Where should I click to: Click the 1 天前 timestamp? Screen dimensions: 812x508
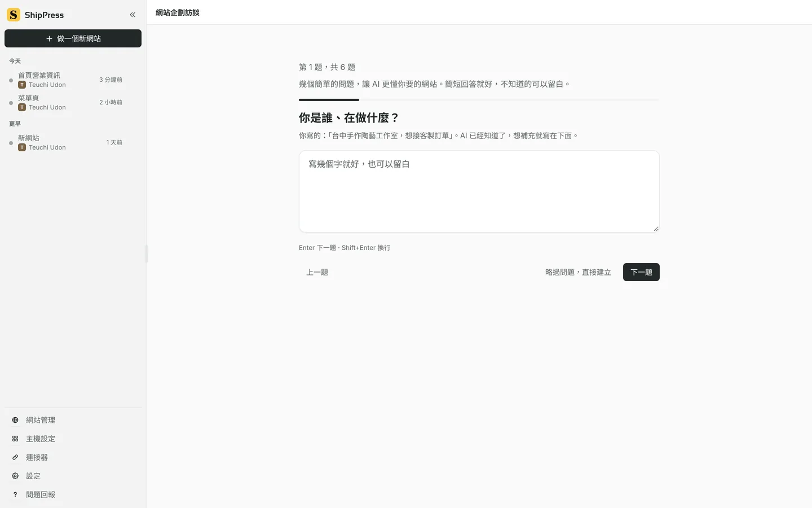pos(114,142)
